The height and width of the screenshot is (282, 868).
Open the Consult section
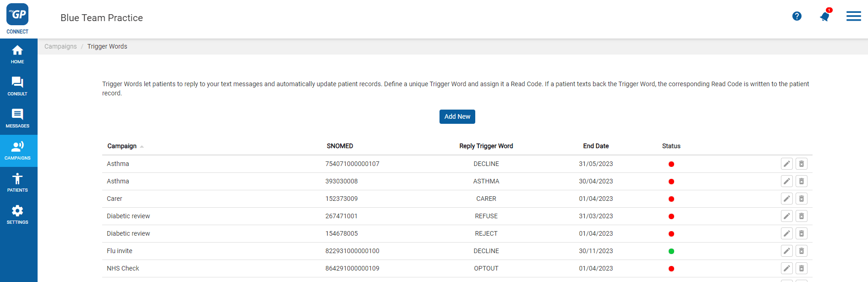click(x=17, y=87)
